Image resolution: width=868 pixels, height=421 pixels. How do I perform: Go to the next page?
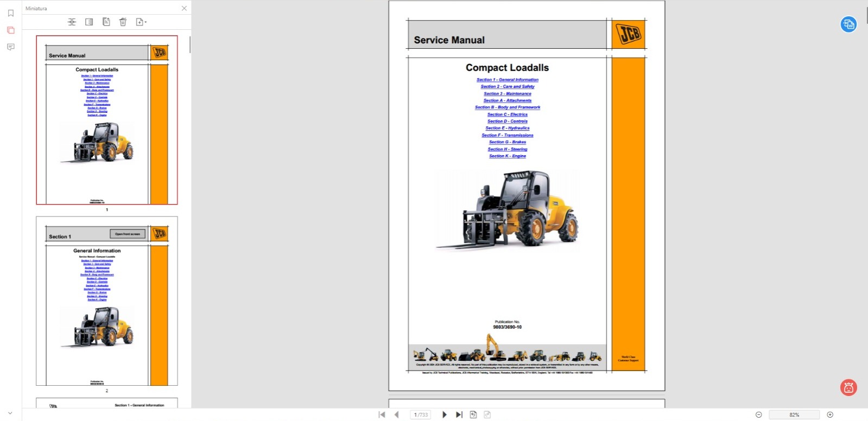(444, 414)
